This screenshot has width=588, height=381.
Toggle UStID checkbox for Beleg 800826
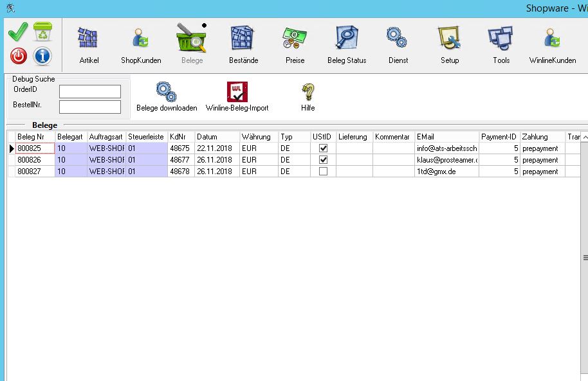tap(323, 160)
